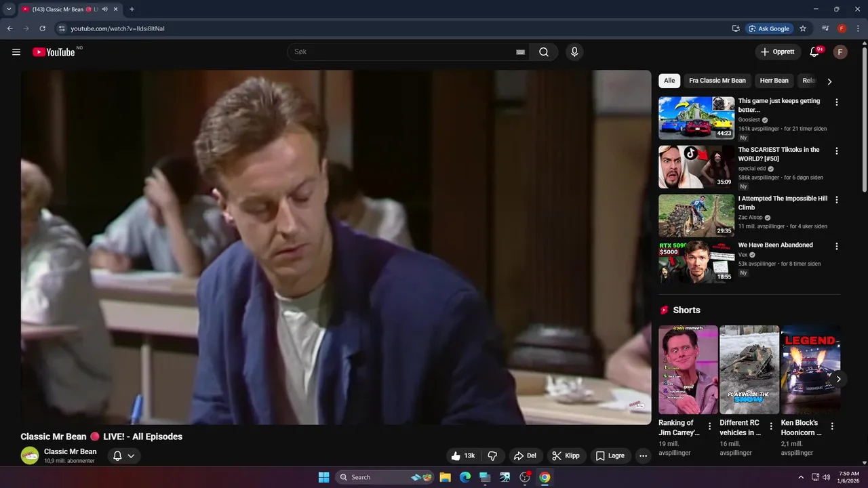Click the 'Del' share button
This screenshot has height=488, width=868.
[525, 456]
